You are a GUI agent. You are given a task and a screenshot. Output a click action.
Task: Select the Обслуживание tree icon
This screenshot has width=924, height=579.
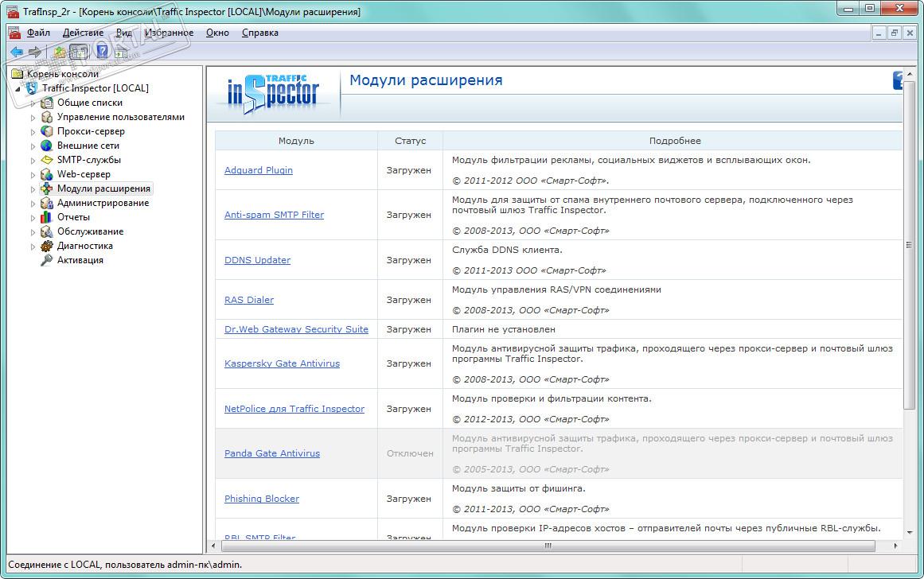46,231
